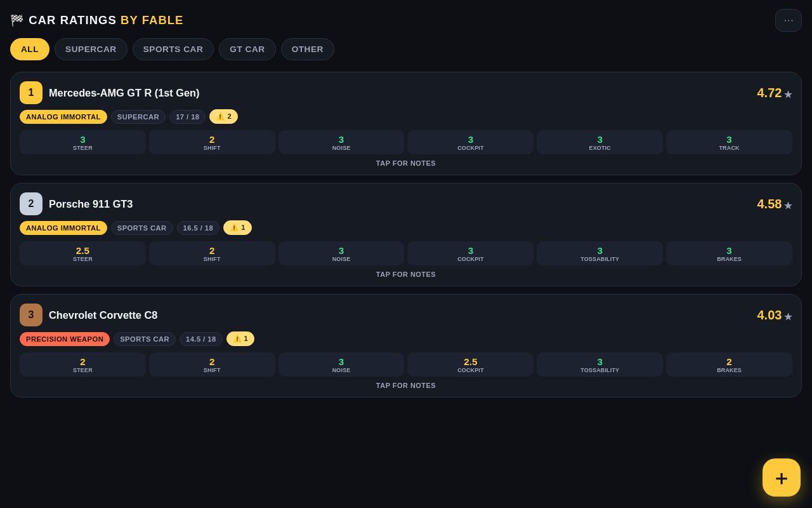Switch to the OTHER filter tab

[x=308, y=49]
